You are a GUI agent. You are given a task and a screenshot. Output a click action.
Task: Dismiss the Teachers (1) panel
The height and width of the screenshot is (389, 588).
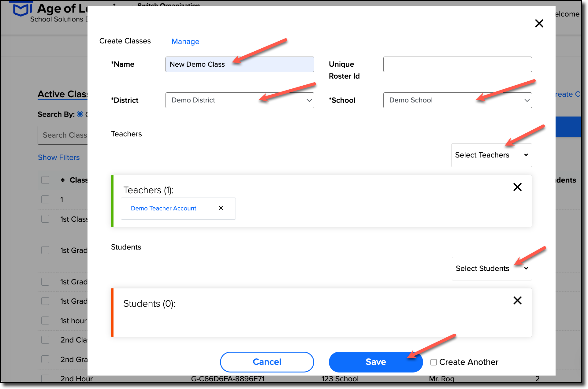pos(517,187)
